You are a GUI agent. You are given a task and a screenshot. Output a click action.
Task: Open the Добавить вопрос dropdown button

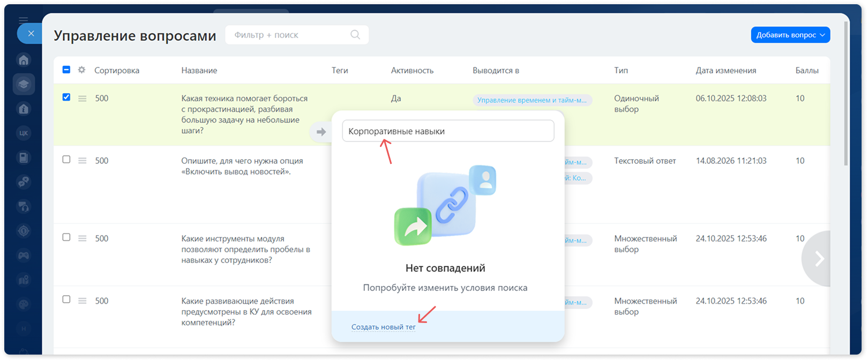point(790,35)
